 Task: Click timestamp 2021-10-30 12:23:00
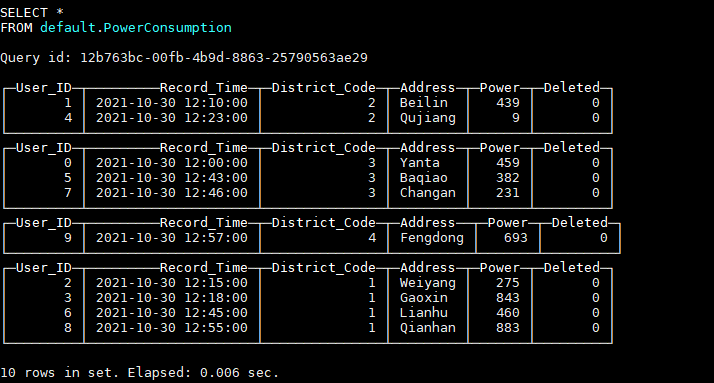pos(172,118)
